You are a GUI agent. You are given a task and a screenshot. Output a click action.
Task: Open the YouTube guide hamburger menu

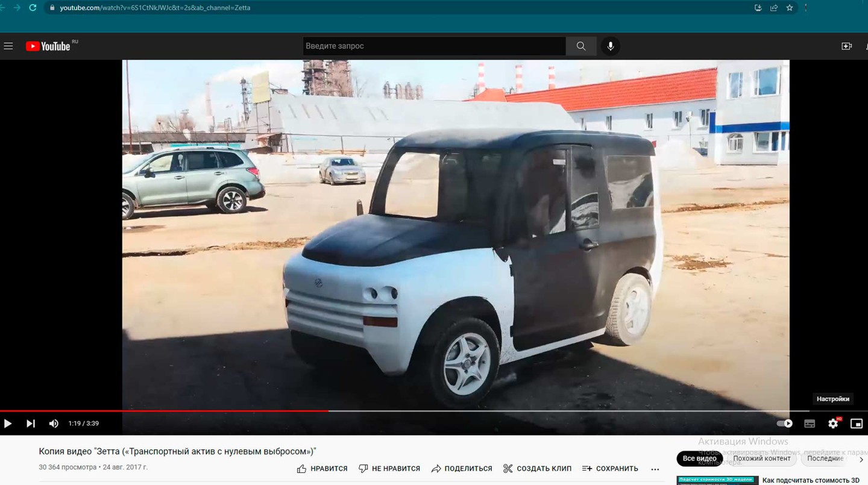click(8, 46)
